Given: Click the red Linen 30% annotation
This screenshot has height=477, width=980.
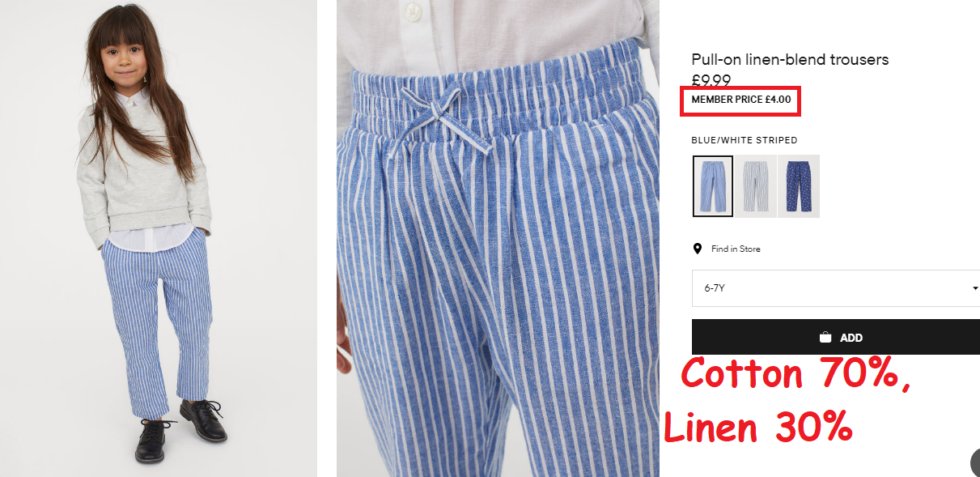Looking at the screenshot, I should [x=758, y=426].
